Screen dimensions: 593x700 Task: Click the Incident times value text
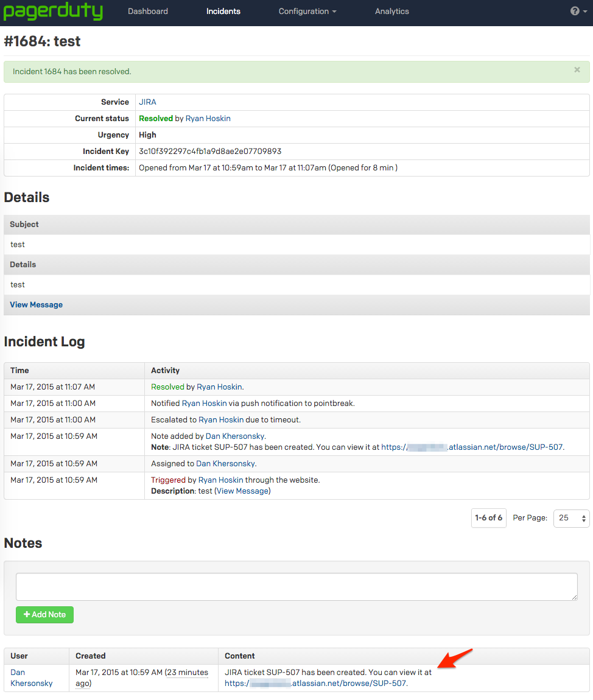coord(268,168)
